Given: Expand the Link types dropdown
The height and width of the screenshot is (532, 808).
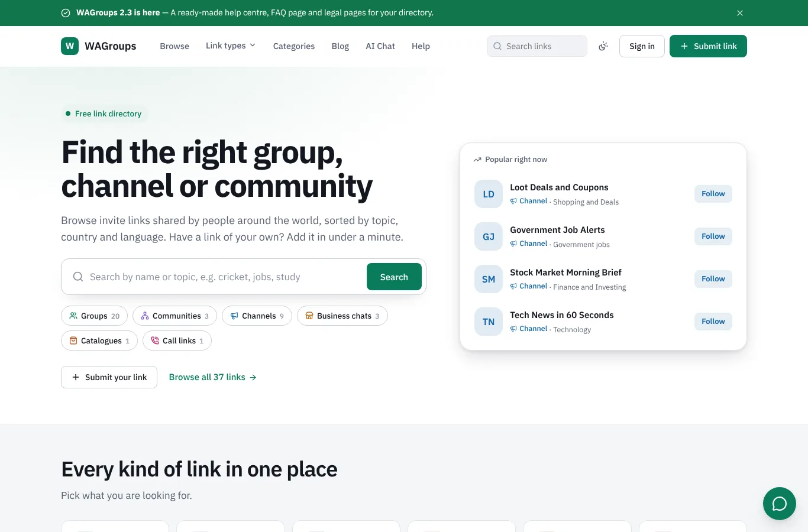Looking at the screenshot, I should point(231,46).
